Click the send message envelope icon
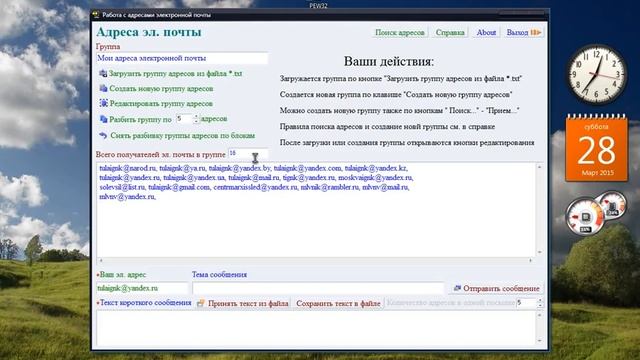 [x=457, y=288]
